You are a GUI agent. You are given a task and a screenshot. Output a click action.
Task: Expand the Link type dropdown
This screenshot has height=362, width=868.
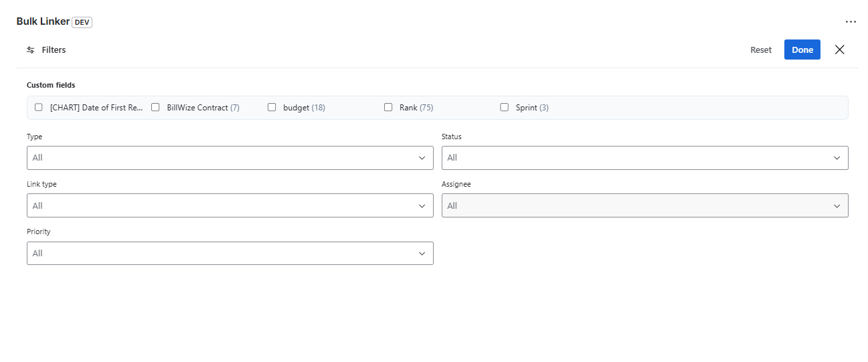tap(230, 205)
